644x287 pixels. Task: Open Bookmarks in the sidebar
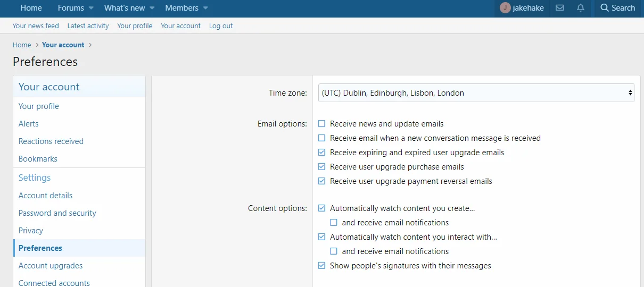79,159
